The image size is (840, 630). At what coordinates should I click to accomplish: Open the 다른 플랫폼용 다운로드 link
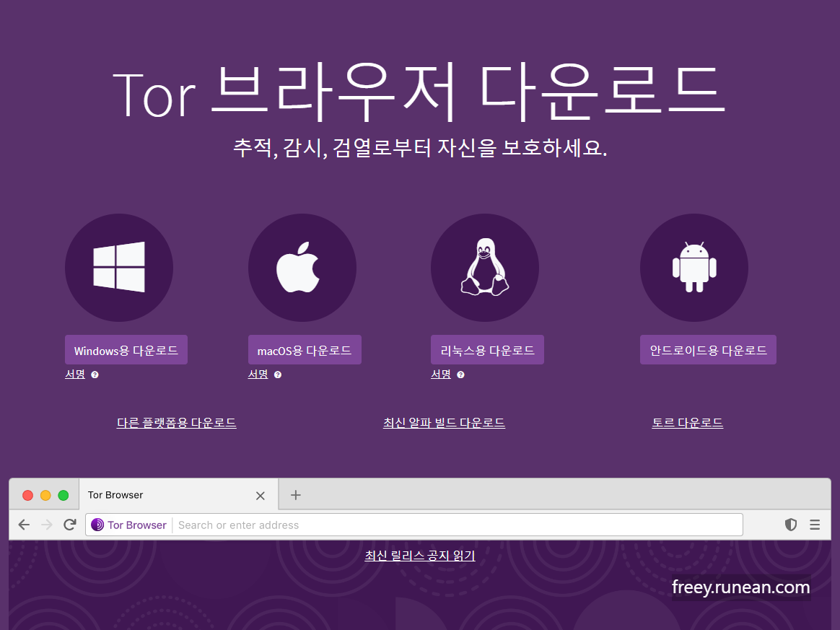[x=176, y=423]
